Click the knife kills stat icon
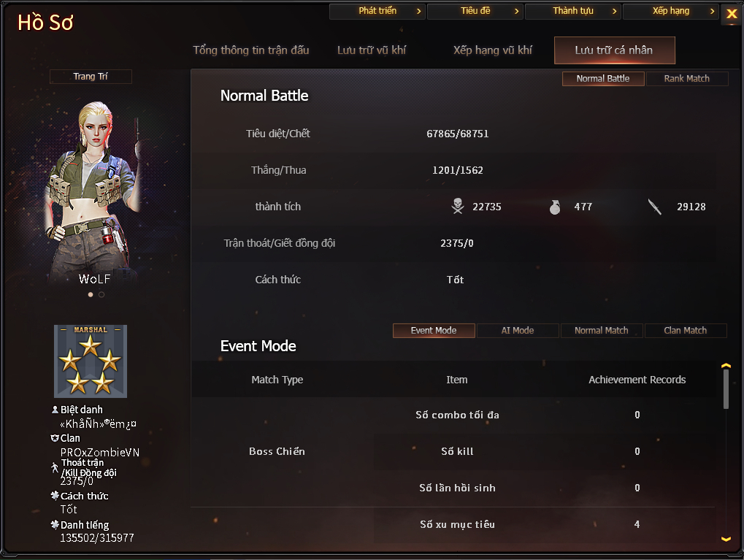This screenshot has height=560, width=744. coord(655,207)
